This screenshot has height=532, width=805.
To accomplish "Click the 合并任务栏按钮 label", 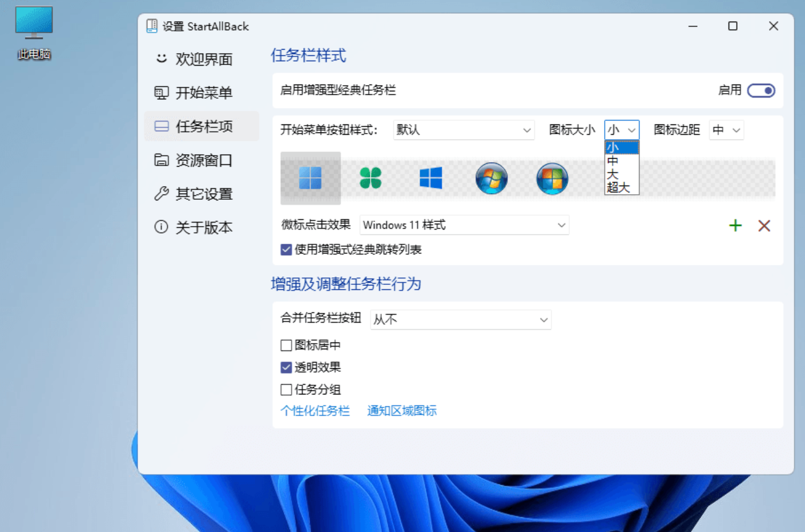I will (x=321, y=318).
